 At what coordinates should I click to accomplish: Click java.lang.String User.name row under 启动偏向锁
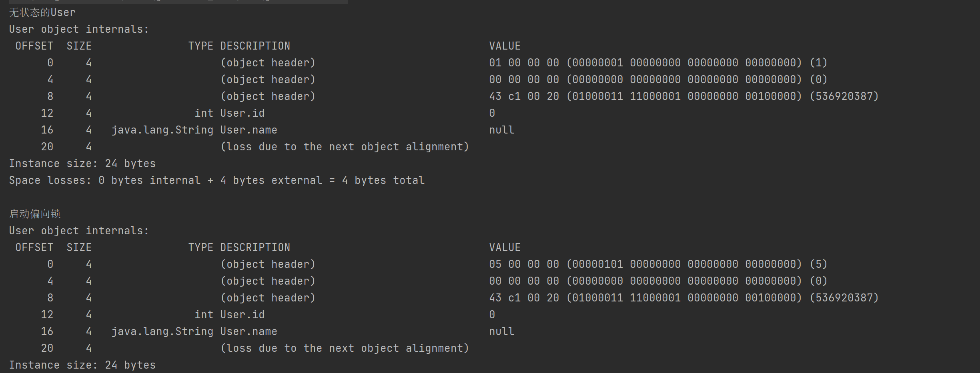point(194,331)
